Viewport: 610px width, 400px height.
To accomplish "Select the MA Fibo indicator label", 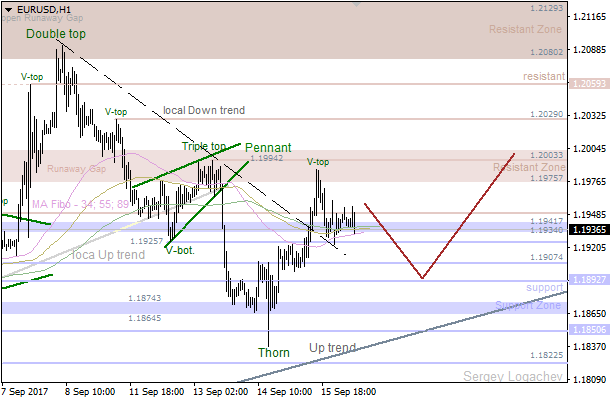I will pos(78,204).
